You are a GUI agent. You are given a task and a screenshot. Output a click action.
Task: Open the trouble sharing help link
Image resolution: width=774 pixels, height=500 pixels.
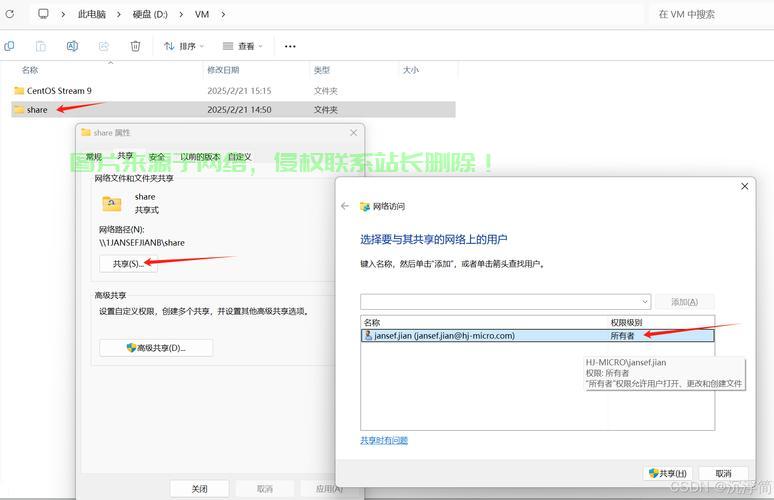click(x=384, y=440)
